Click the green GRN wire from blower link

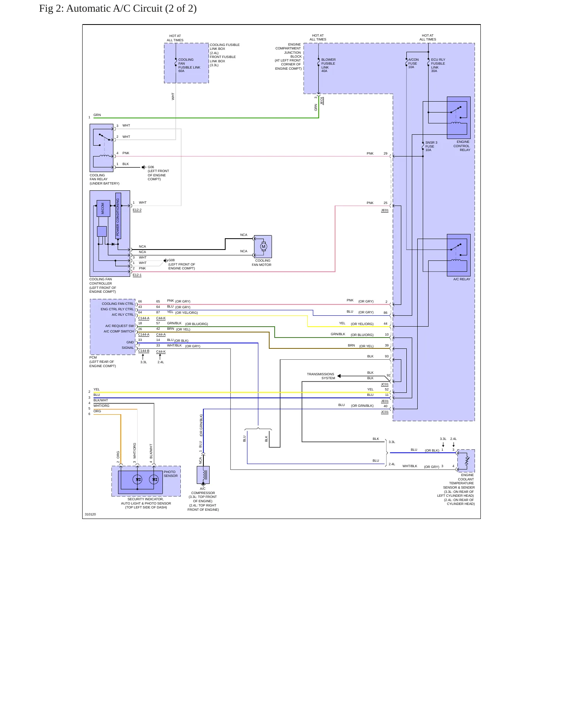point(206,118)
